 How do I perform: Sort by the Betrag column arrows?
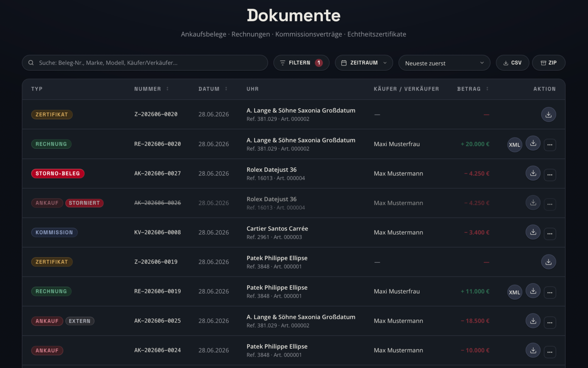point(487,89)
